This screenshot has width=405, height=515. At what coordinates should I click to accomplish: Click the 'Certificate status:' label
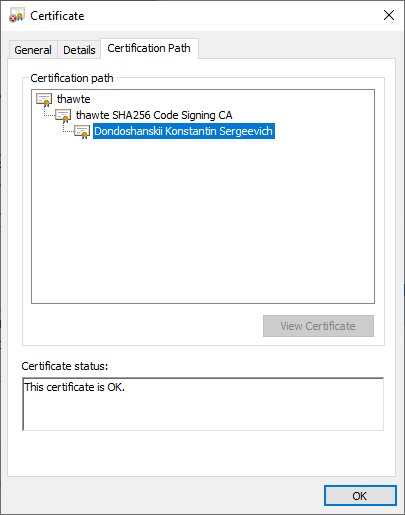click(x=65, y=366)
